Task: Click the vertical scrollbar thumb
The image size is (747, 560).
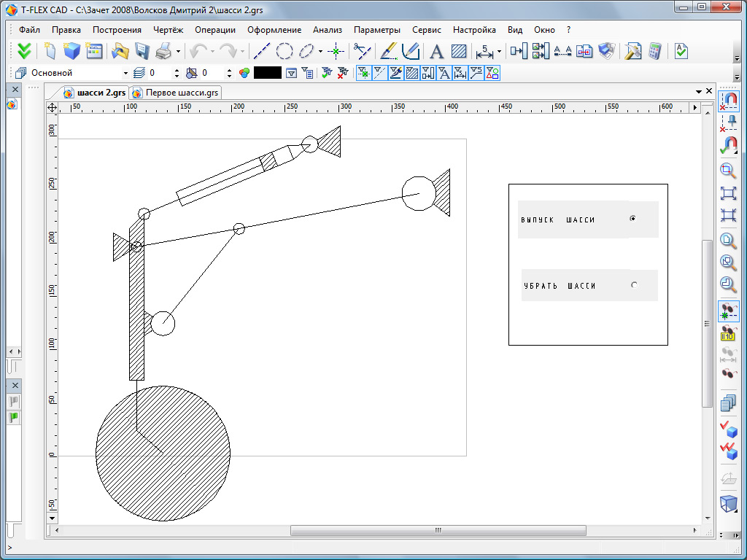Action: [x=707, y=323]
